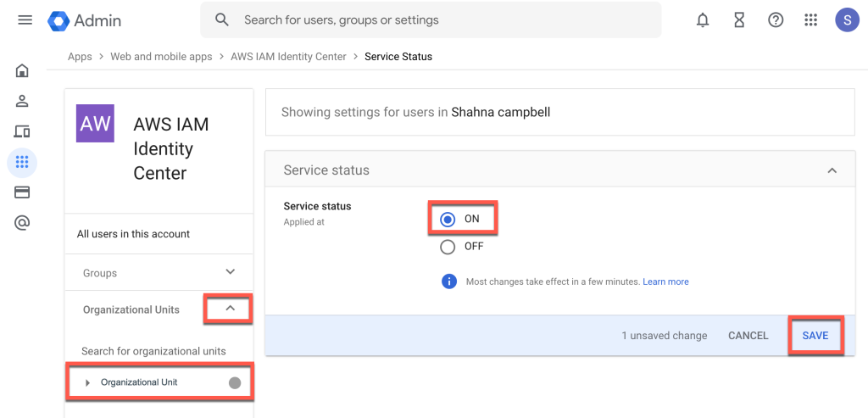
Task: Go to Web and mobile apps breadcrumb
Action: click(161, 57)
